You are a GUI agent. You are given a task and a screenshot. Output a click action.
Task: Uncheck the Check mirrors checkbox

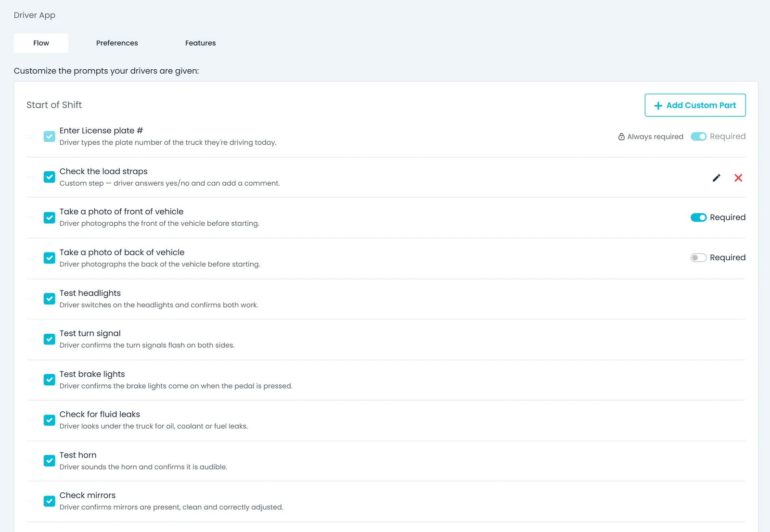[x=50, y=501]
